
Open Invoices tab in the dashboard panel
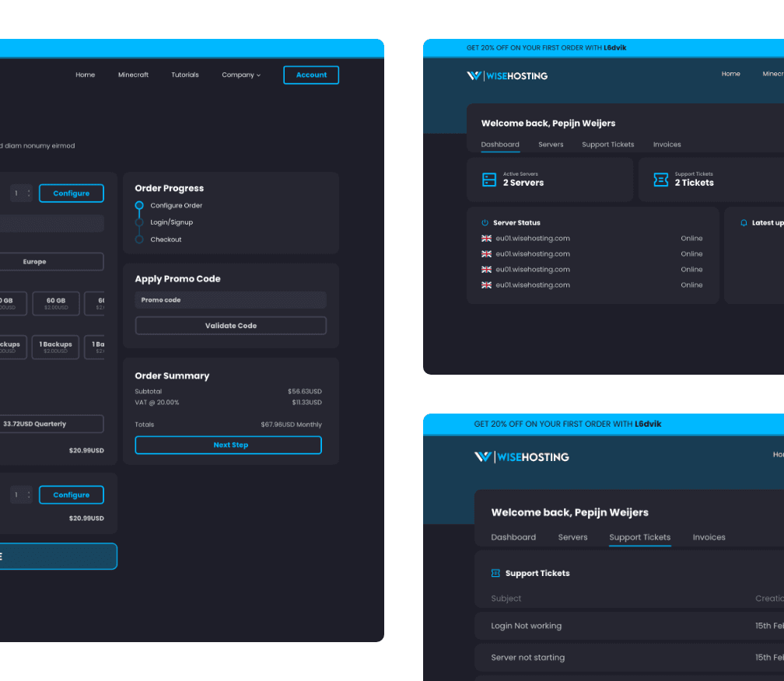(x=667, y=145)
